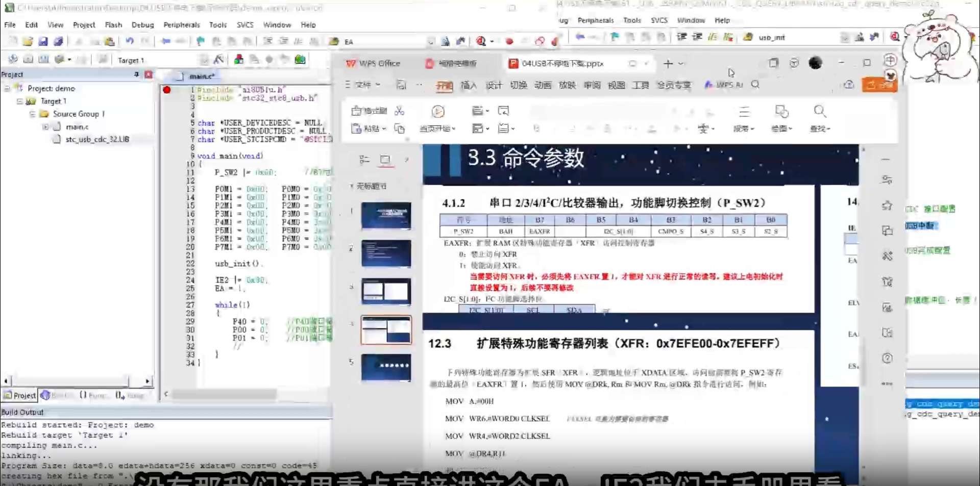The width and height of the screenshot is (980, 486).
Task: Click the WPS cloud upload icon
Action: 849,85
